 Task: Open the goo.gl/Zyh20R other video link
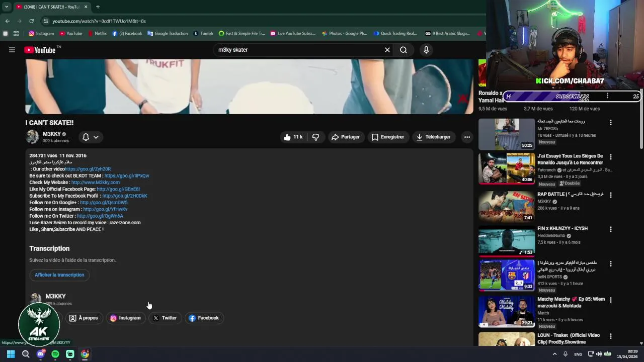(88, 169)
